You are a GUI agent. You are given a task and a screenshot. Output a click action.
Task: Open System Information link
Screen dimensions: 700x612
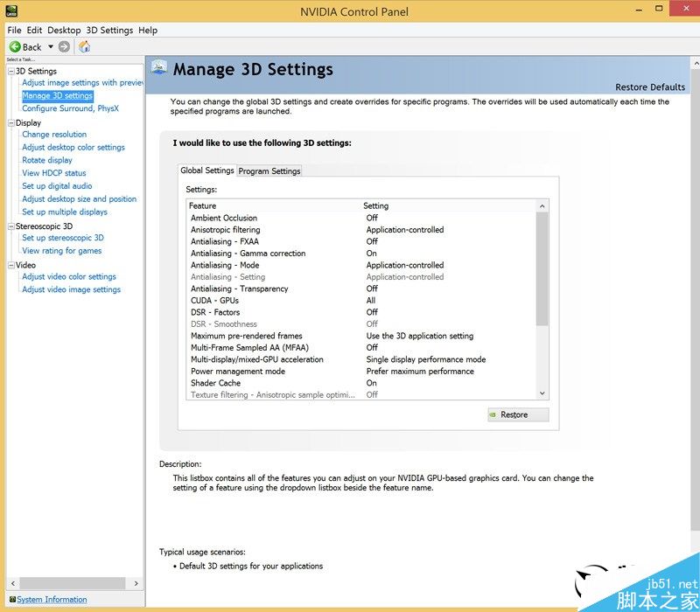(52, 600)
